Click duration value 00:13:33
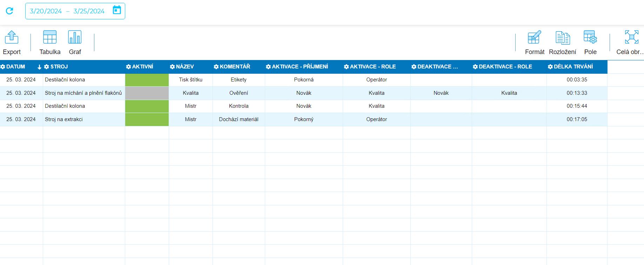644x265 pixels. tap(577, 93)
